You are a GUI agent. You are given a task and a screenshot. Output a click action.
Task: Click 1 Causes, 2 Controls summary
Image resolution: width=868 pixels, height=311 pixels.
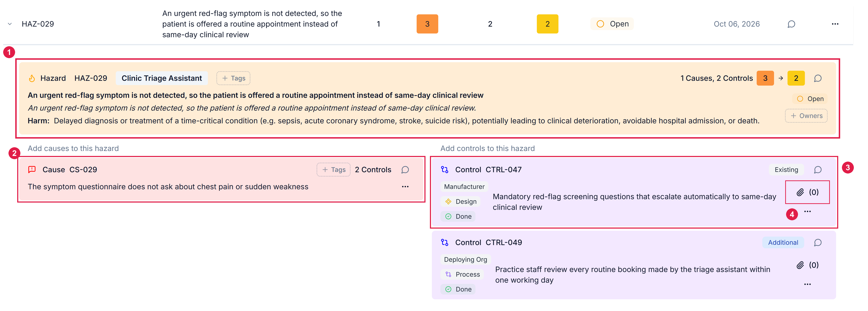point(716,78)
